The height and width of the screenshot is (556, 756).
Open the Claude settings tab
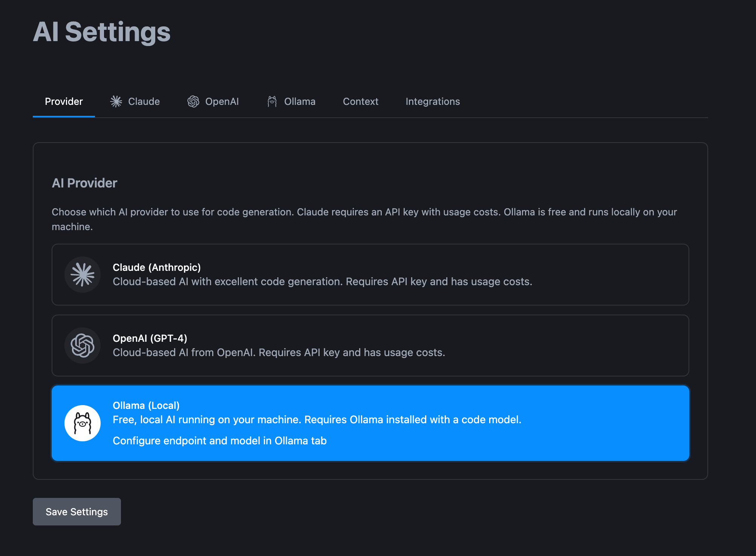[144, 101]
